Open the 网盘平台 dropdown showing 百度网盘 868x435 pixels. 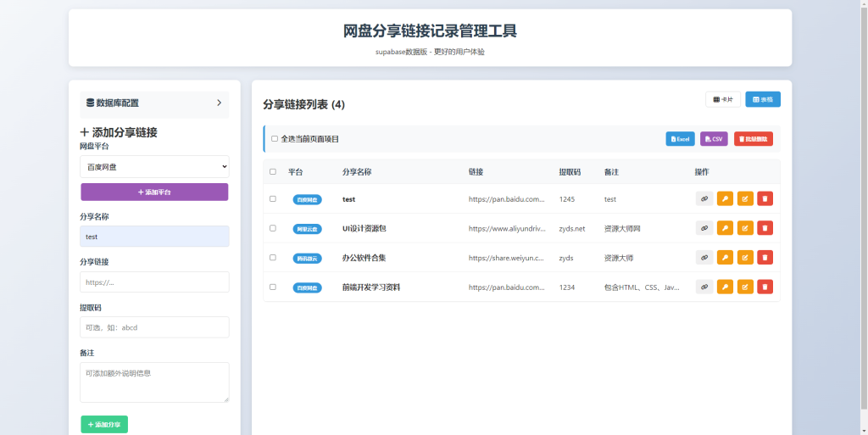pyautogui.click(x=154, y=166)
